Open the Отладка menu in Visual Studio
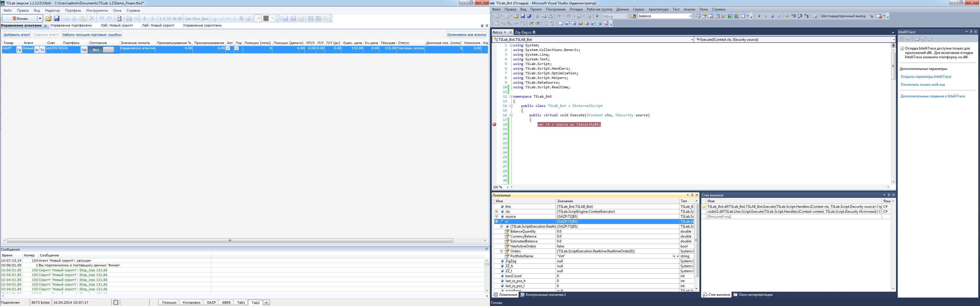The height and width of the screenshot is (306, 980). pos(576,10)
